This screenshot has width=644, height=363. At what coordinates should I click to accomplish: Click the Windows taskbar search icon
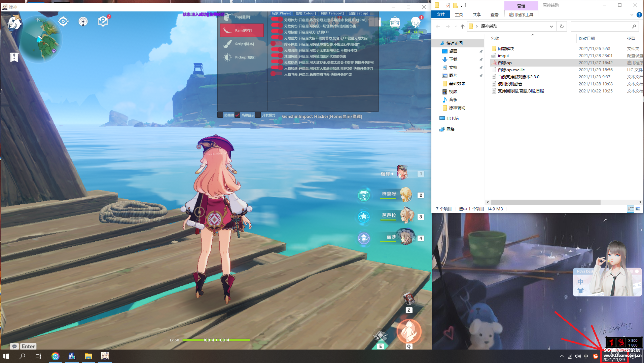coord(22,356)
